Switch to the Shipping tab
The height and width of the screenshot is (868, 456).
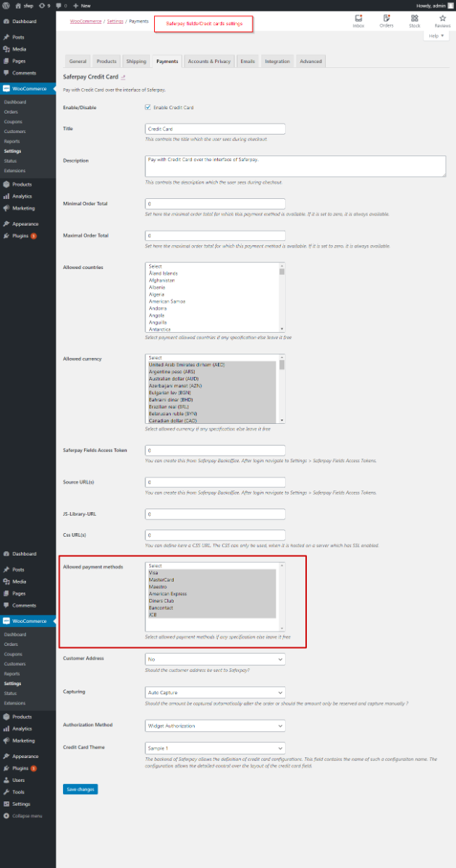click(135, 61)
